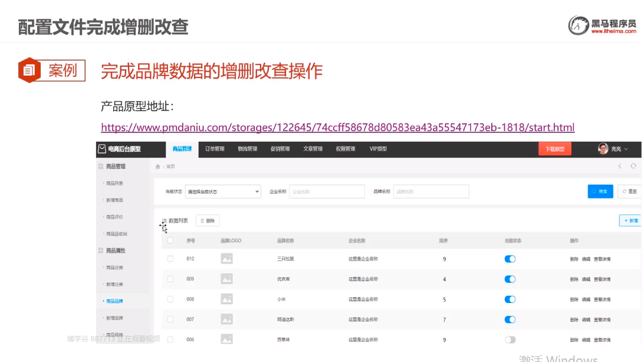The height and width of the screenshot is (362, 644).
Task: Click 编辑 action for row 007
Action: pyautogui.click(x=586, y=319)
